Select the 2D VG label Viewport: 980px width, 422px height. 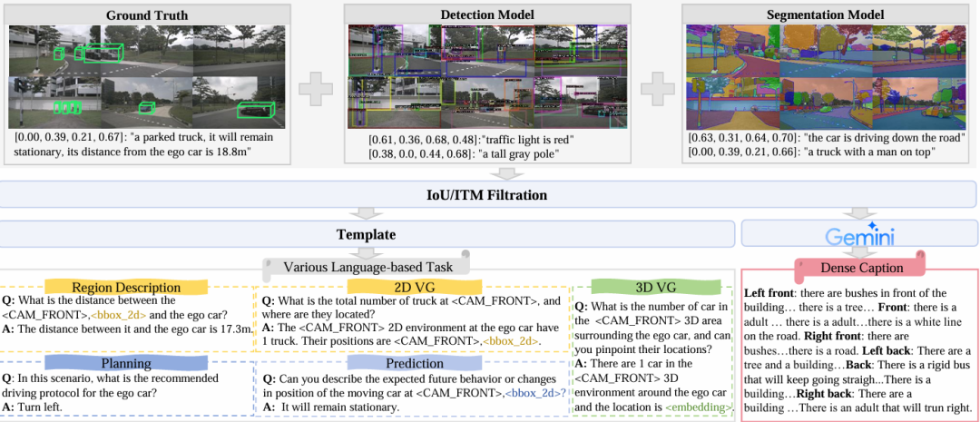[x=414, y=288]
